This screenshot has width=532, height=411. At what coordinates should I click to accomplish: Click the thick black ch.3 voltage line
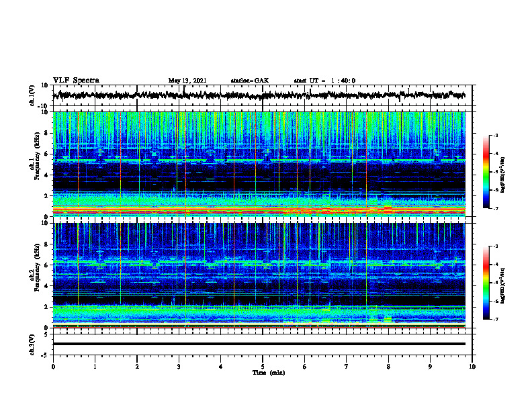pyautogui.click(x=259, y=344)
